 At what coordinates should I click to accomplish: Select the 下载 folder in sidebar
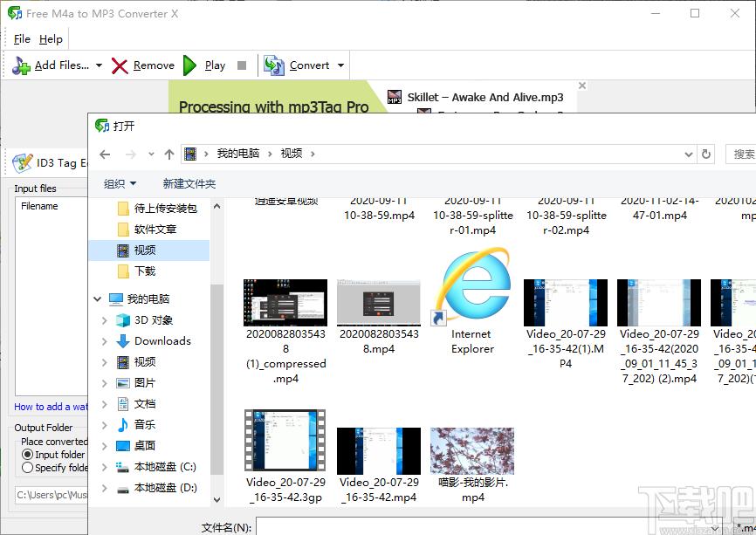(x=136, y=271)
